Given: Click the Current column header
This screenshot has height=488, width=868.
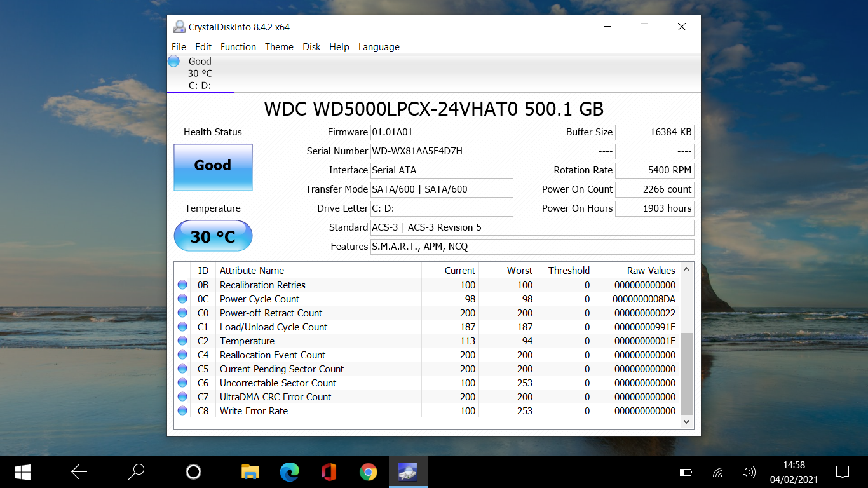Looking at the screenshot, I should [x=451, y=271].
